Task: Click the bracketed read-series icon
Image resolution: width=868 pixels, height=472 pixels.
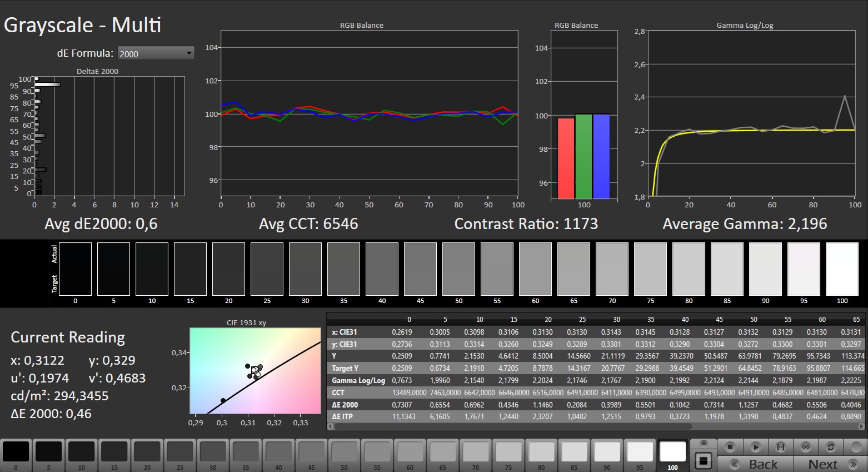Action: (x=780, y=447)
